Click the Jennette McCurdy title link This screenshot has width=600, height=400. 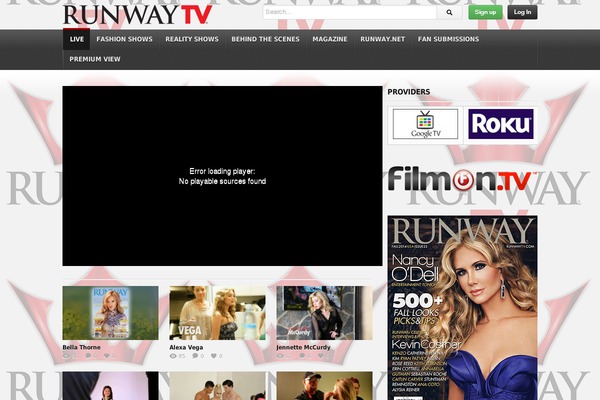pyautogui.click(x=303, y=348)
